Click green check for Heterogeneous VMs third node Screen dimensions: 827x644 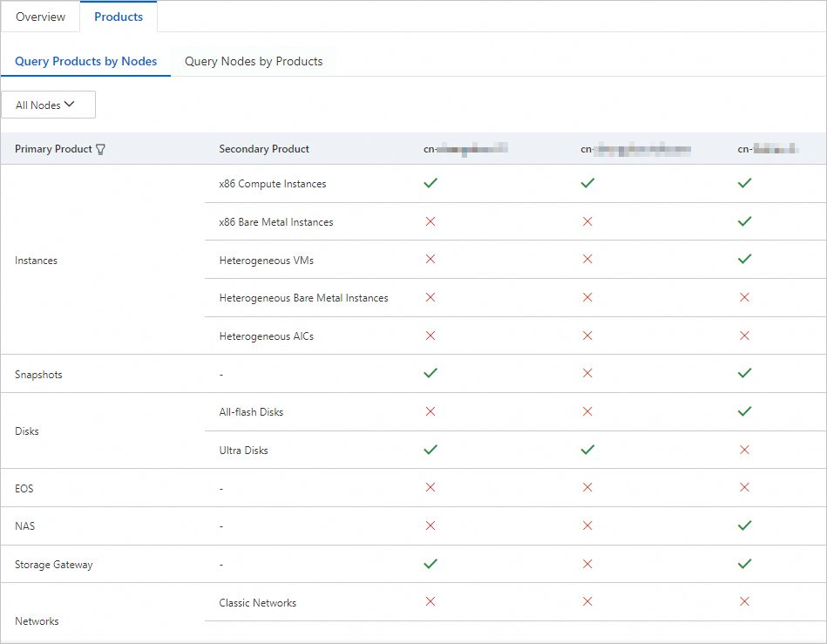tap(744, 260)
